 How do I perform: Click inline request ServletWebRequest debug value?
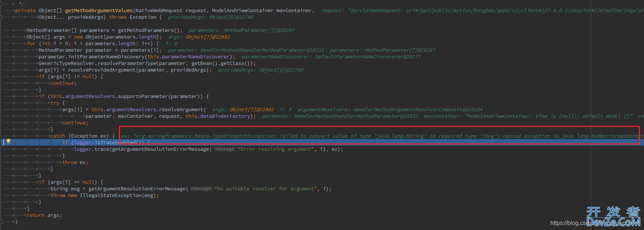tap(482, 11)
